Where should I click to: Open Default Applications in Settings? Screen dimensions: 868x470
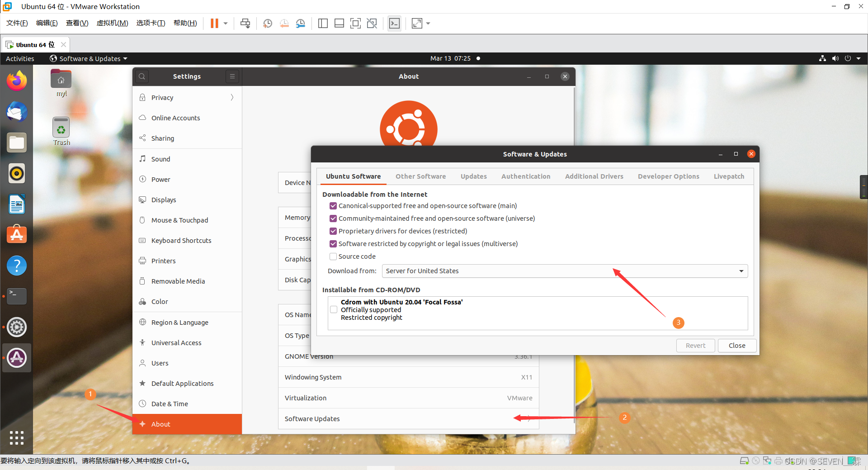tap(187, 384)
